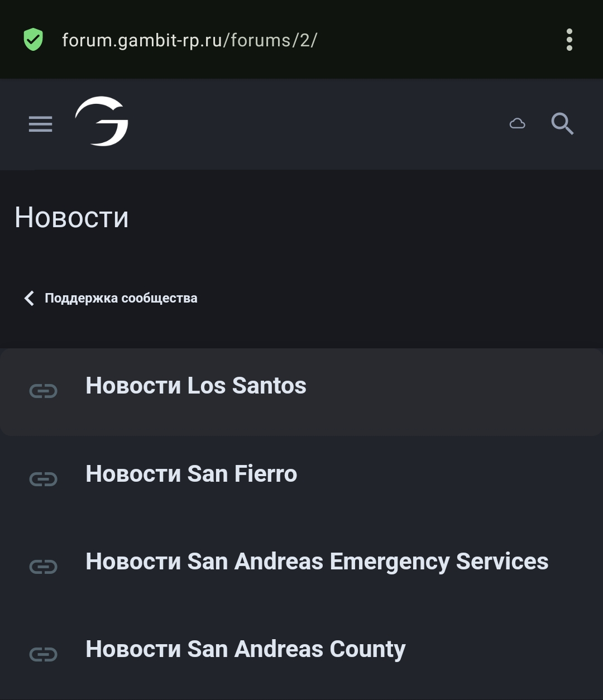
Task: Go back to Поддержка сообщества
Action: [x=121, y=298]
